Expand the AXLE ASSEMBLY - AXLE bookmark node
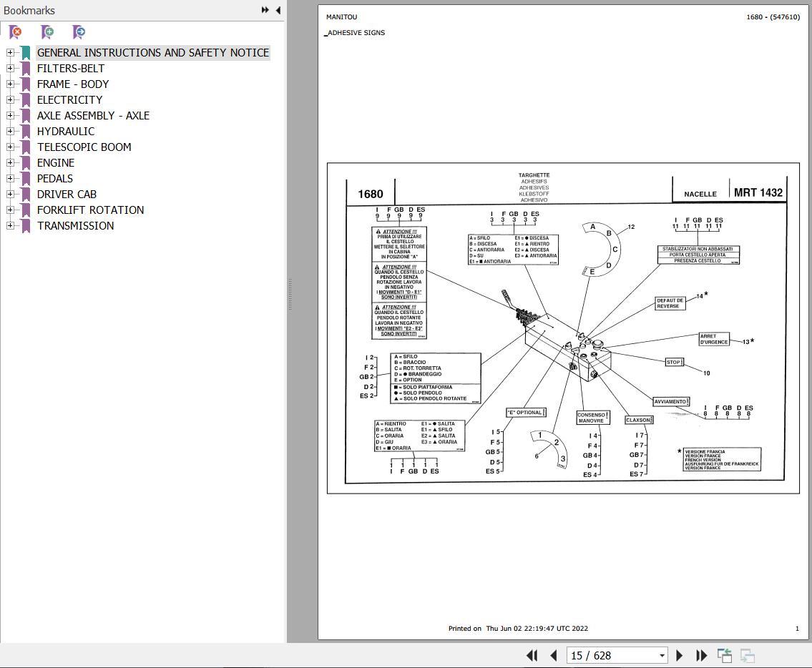Screen dimensions: 812x668 pos(10,115)
